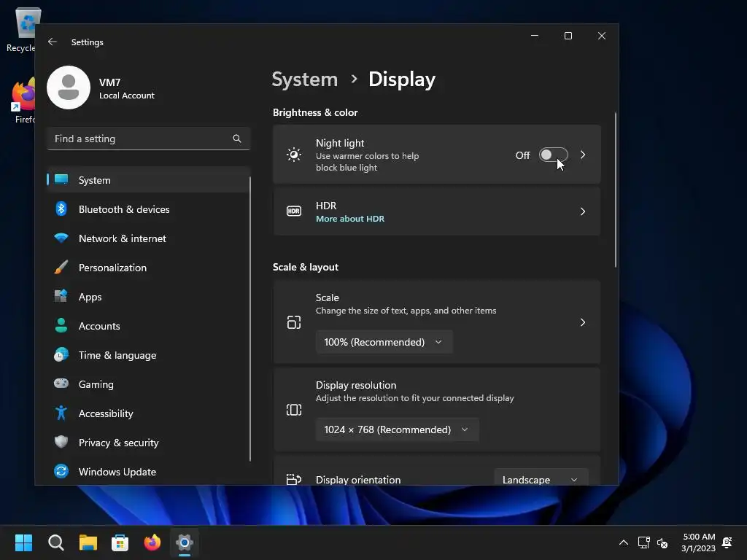The image size is (747, 560).
Task: Click the Apps icon in sidebar
Action: pos(61,296)
